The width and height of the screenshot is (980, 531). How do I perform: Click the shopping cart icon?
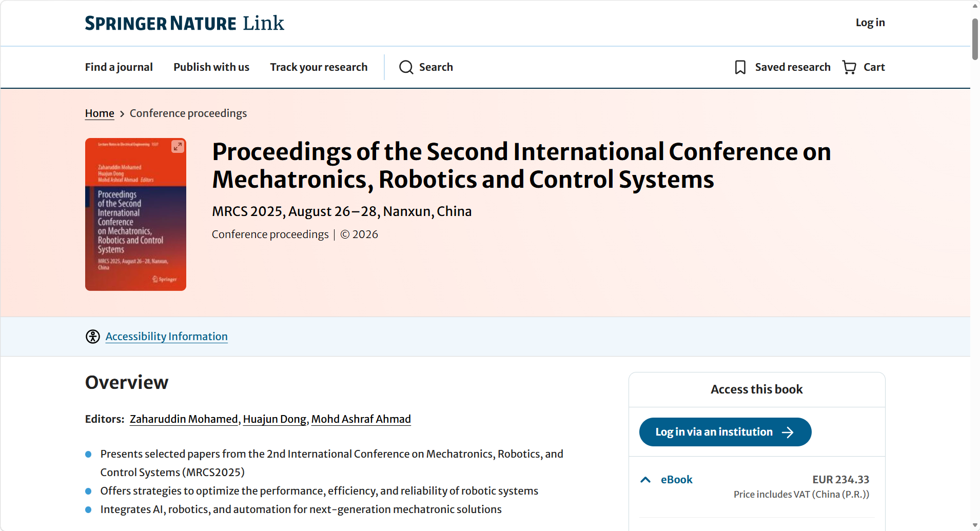849,67
